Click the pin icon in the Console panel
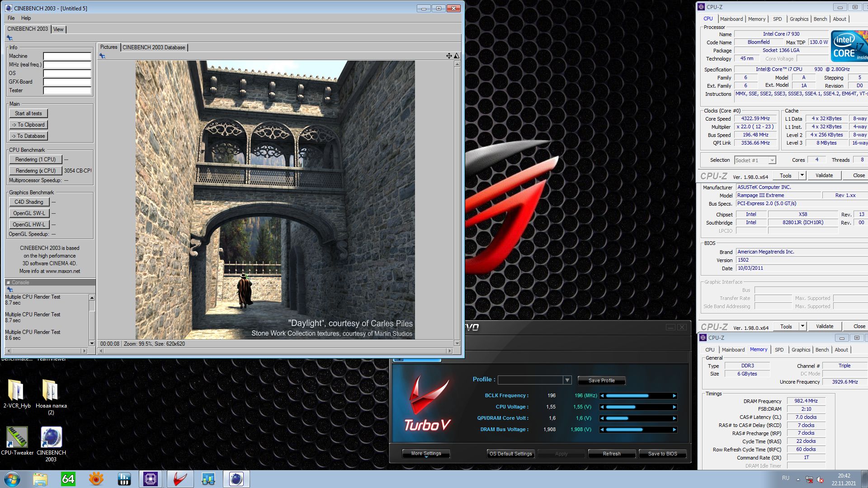Viewport: 868px width, 488px height. [x=9, y=289]
